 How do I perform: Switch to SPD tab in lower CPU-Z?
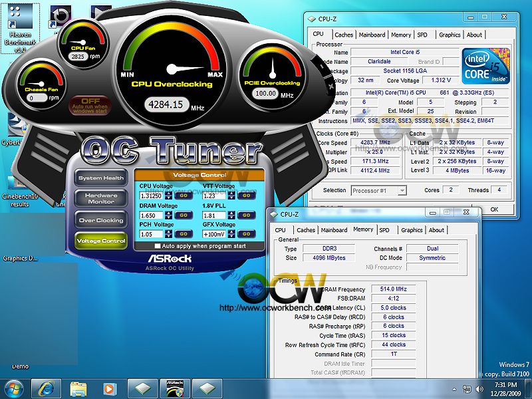[x=384, y=230]
